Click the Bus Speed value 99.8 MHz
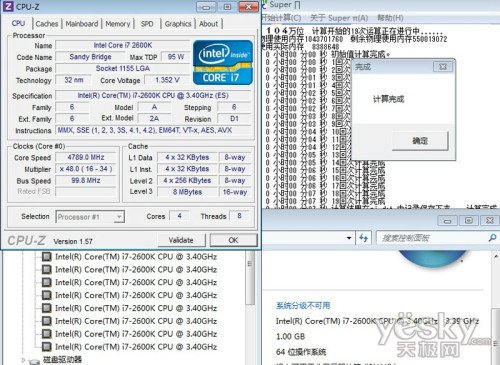 pyautogui.click(x=86, y=181)
